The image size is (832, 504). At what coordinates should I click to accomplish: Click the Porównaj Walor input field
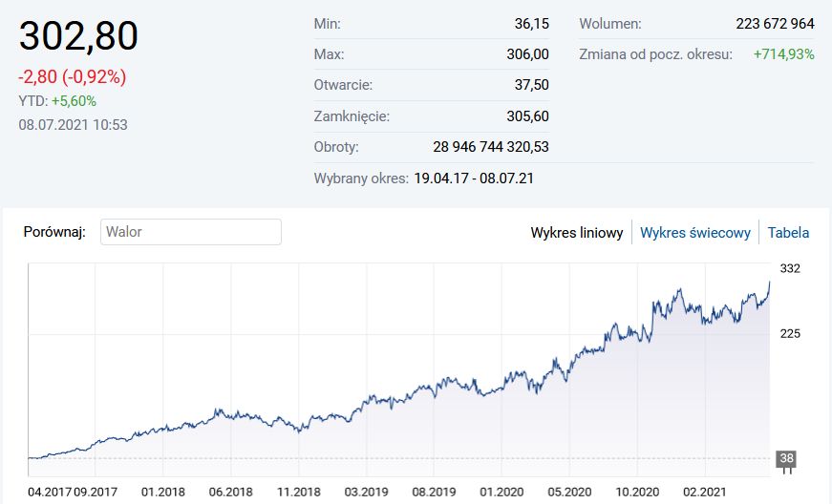click(191, 232)
